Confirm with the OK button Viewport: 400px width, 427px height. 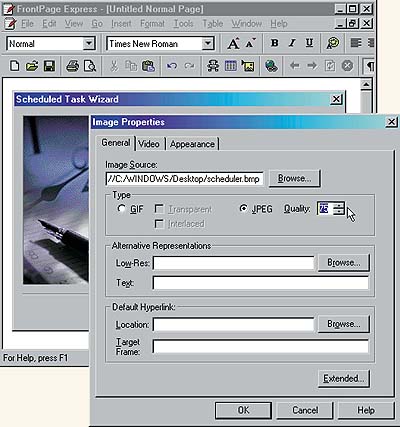click(243, 410)
